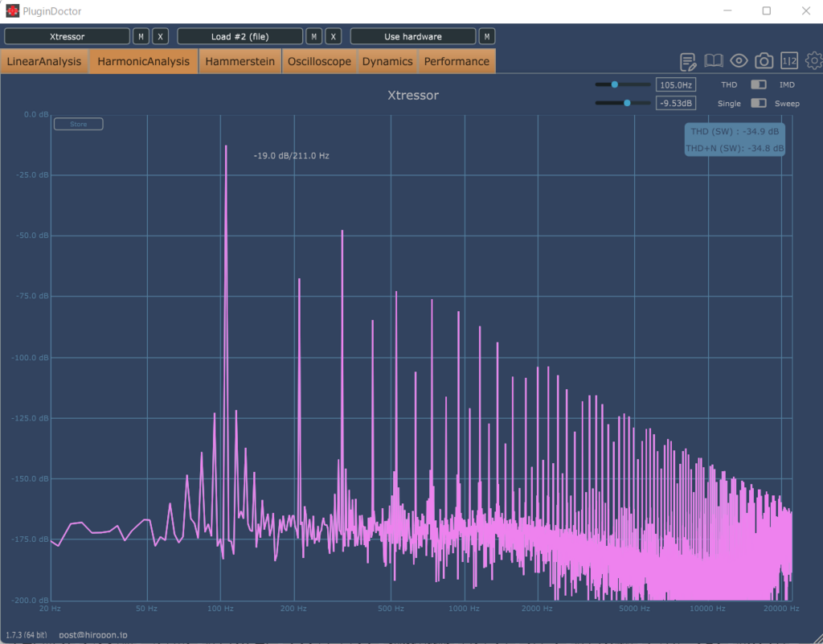Click the Sweep label
The height and width of the screenshot is (644, 823).
(x=787, y=104)
